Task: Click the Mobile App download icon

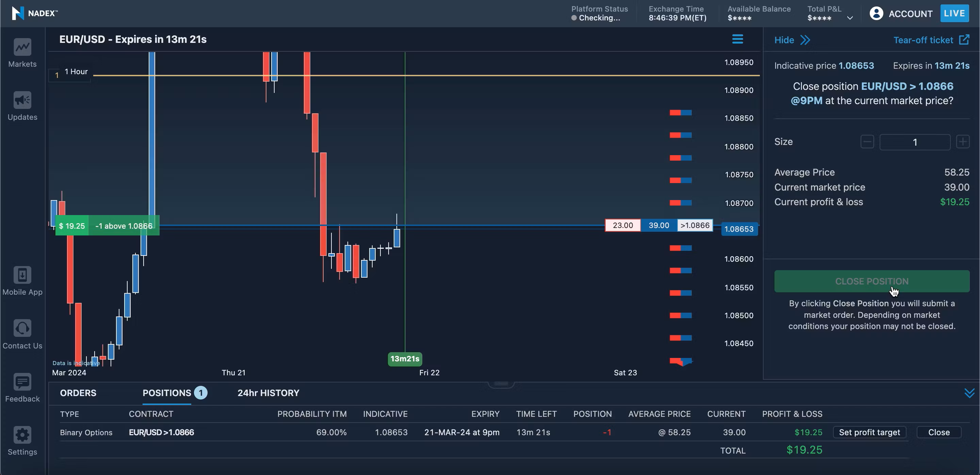Action: [22, 275]
